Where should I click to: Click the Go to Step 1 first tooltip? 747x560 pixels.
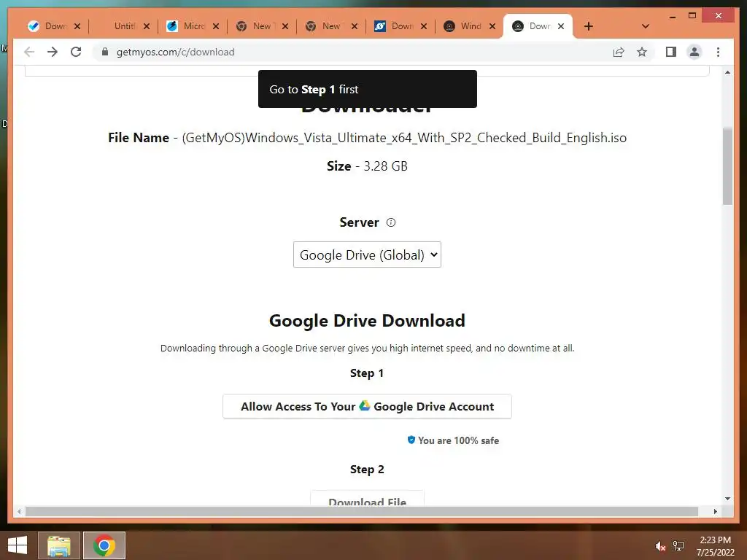(368, 89)
